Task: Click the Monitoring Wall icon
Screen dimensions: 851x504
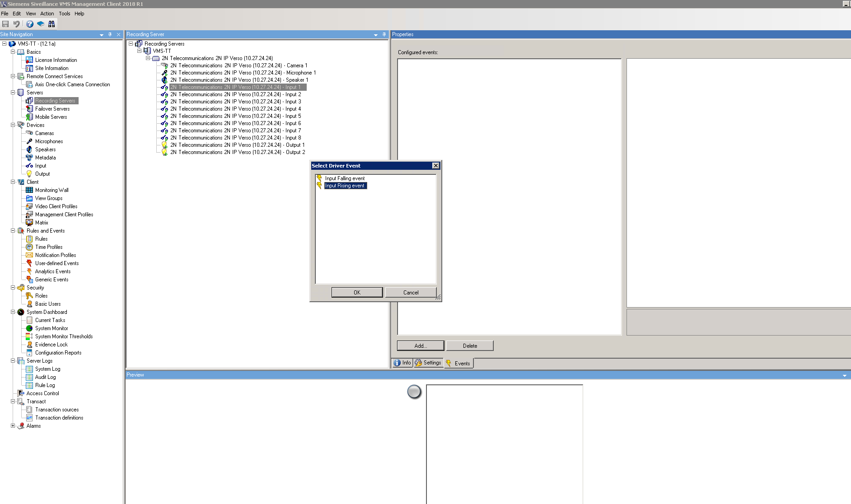Action: coord(29,190)
